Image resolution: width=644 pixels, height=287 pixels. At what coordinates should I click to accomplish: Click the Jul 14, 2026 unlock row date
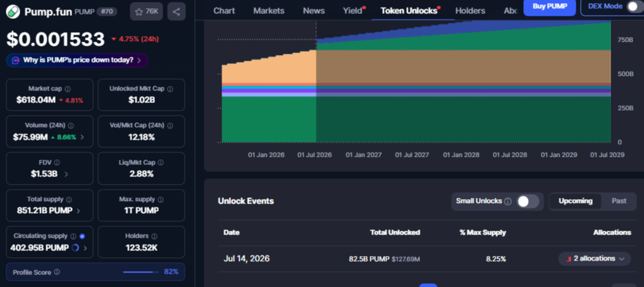(x=247, y=259)
